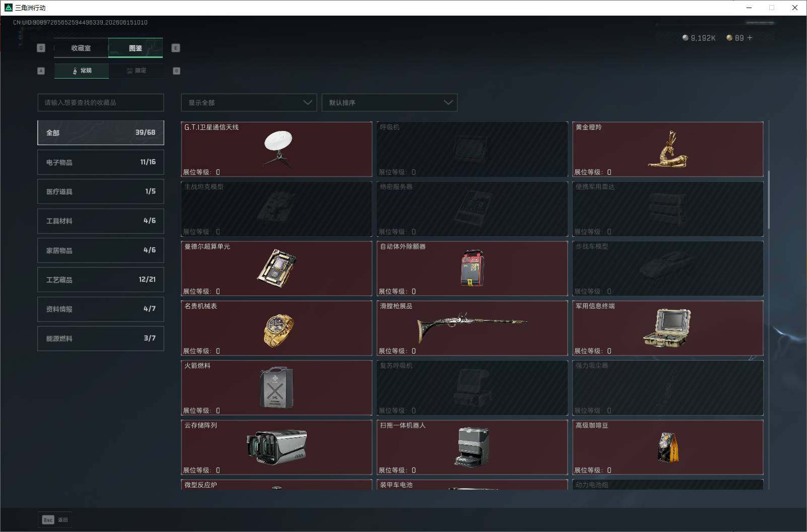Click the 9,192K currency coin icon

click(x=685, y=38)
